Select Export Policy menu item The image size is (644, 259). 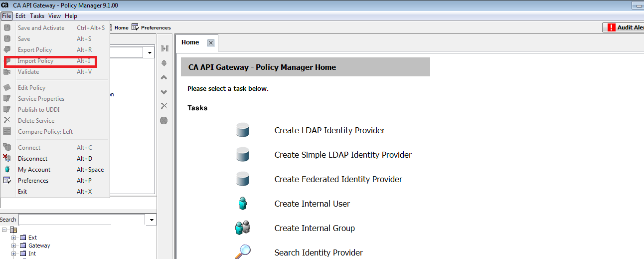(55, 50)
